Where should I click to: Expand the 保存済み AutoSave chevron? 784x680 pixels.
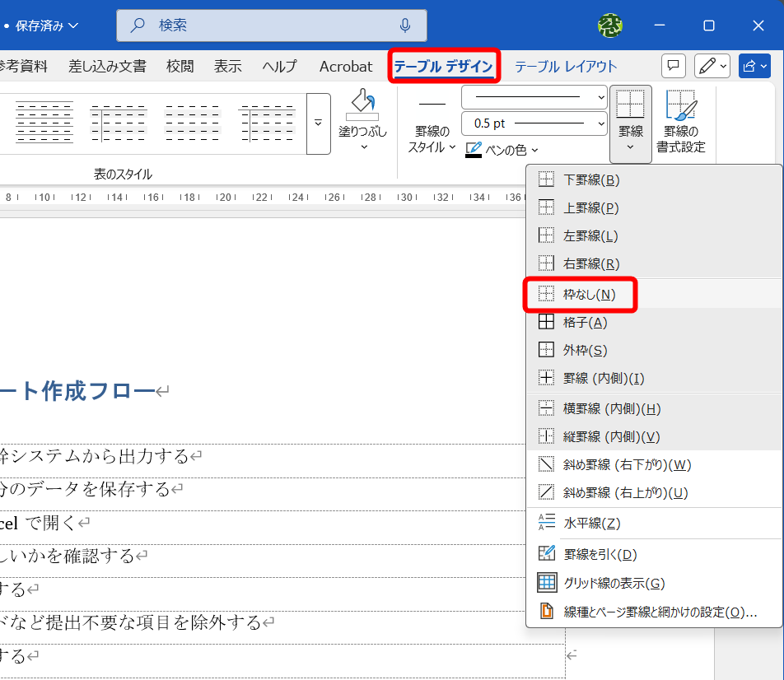tap(76, 26)
